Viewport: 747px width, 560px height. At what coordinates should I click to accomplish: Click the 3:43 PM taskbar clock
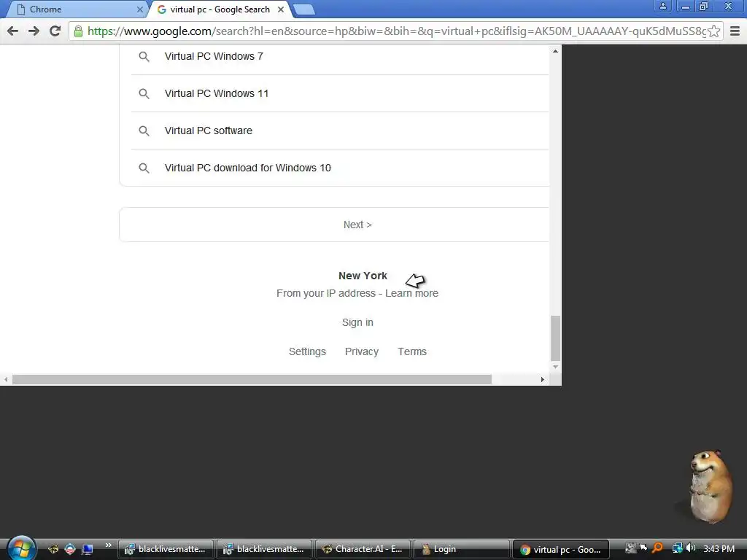[x=719, y=549]
